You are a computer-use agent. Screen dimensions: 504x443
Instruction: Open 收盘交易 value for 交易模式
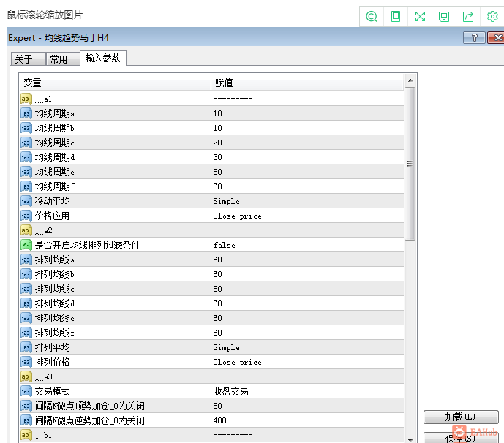307,391
